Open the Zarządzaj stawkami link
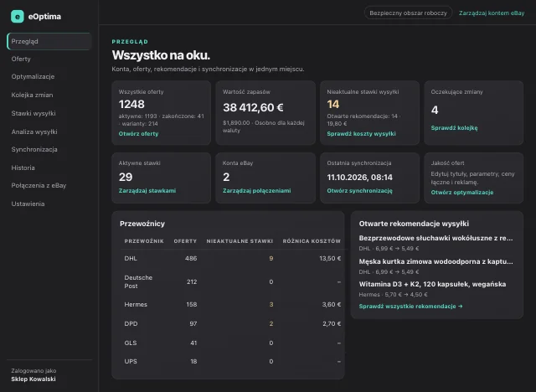 pos(147,190)
